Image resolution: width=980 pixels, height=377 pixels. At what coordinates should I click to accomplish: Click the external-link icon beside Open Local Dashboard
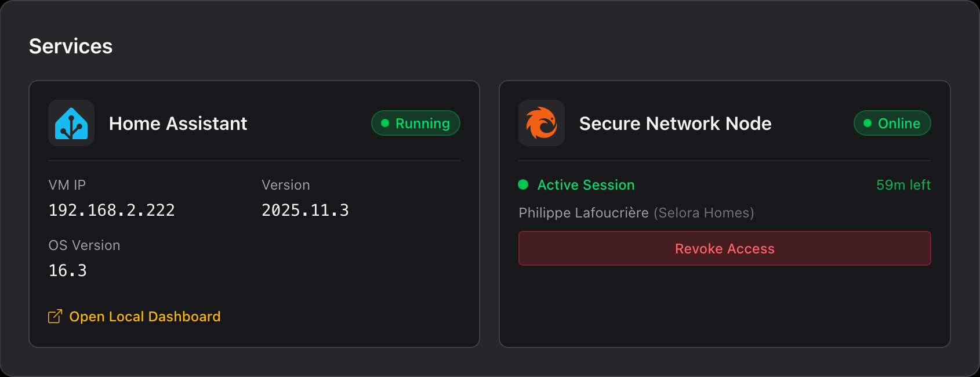[55, 316]
